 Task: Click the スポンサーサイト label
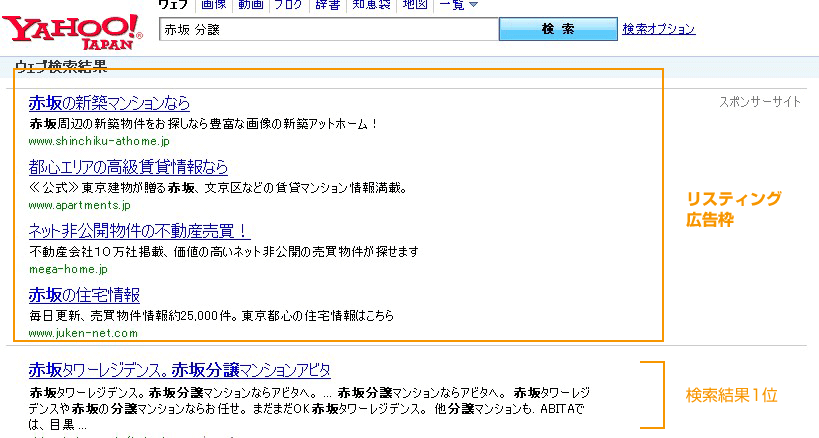coord(760,102)
